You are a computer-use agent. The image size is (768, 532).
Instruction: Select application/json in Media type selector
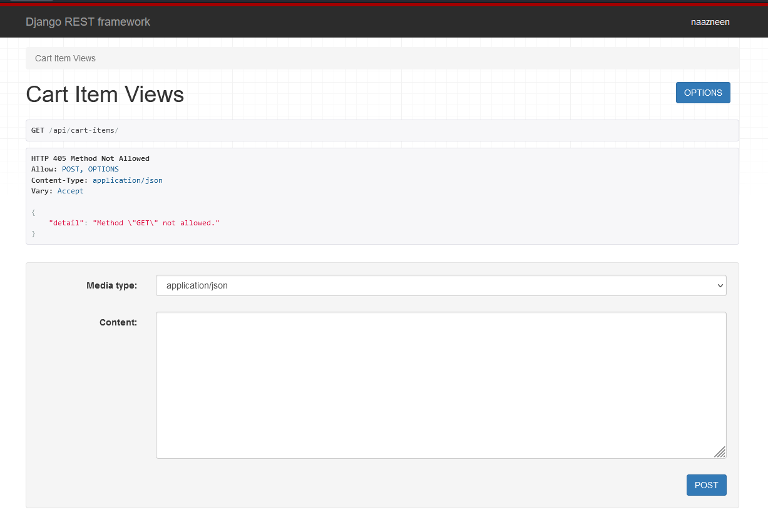pos(441,285)
